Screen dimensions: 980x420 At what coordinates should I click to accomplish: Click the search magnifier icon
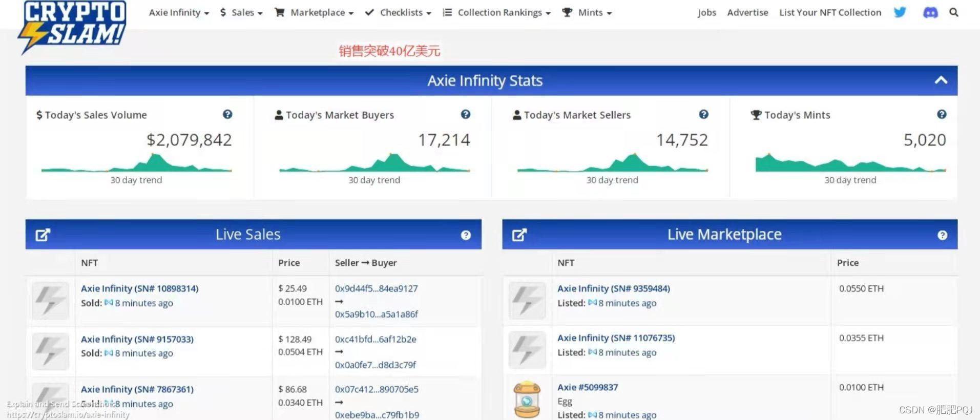(x=953, y=12)
